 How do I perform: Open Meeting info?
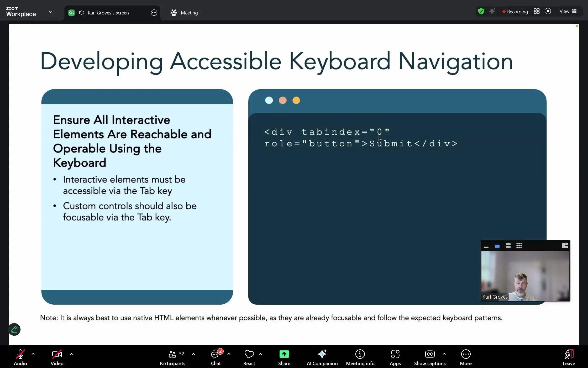click(x=360, y=357)
